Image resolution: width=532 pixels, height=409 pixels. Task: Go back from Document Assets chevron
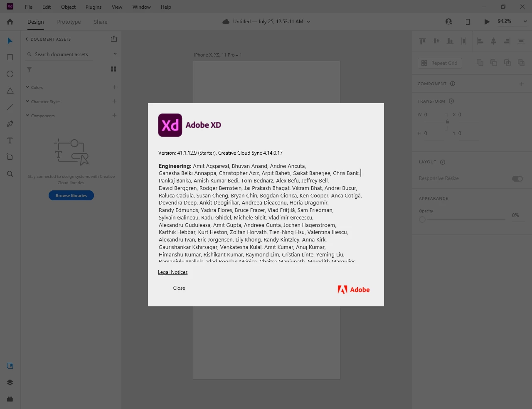(27, 39)
